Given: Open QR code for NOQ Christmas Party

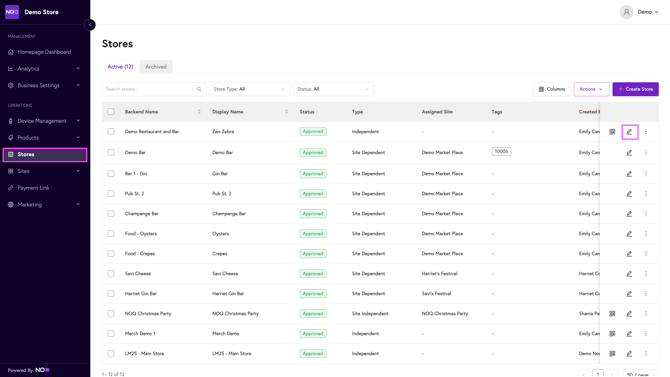Looking at the screenshot, I should point(612,314).
